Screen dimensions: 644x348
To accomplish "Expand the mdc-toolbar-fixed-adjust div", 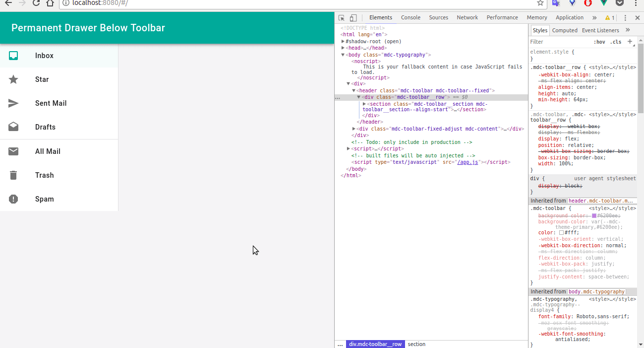I will click(x=354, y=129).
